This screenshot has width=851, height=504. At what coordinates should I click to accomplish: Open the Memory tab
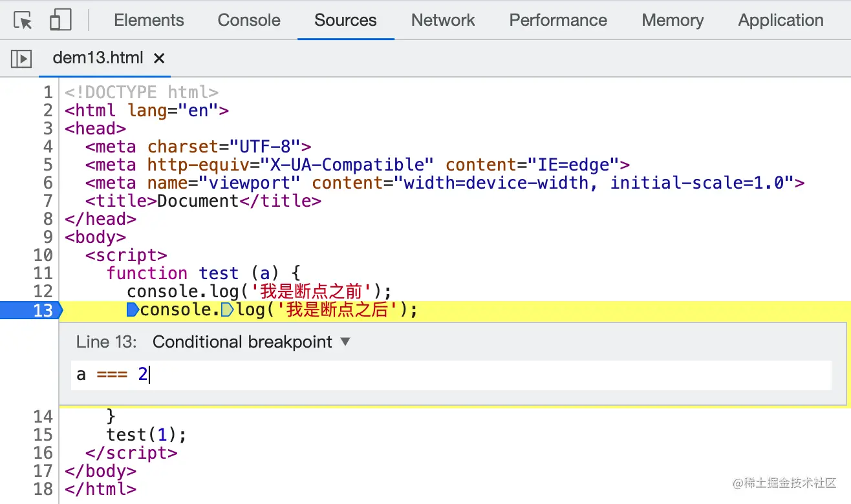[x=673, y=20]
